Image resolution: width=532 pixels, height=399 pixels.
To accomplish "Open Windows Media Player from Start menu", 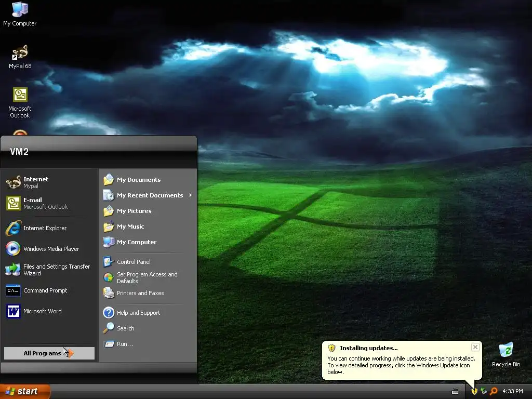I will click(49, 249).
